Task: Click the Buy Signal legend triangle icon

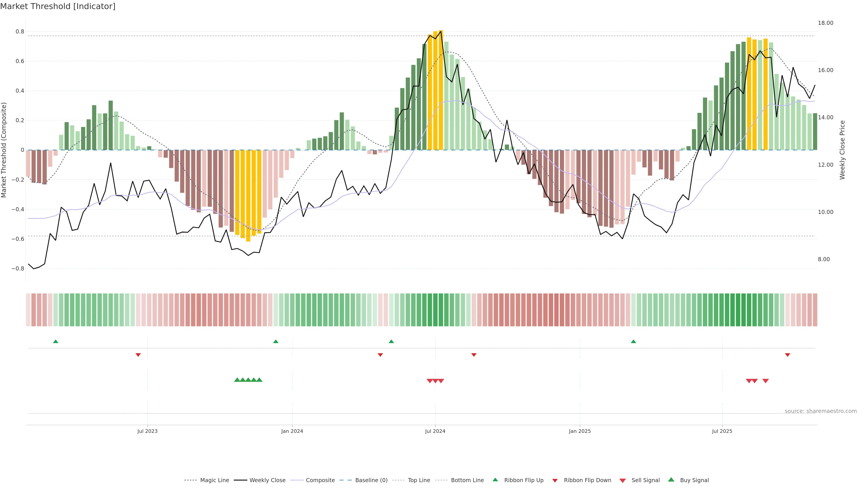Action: [x=671, y=480]
